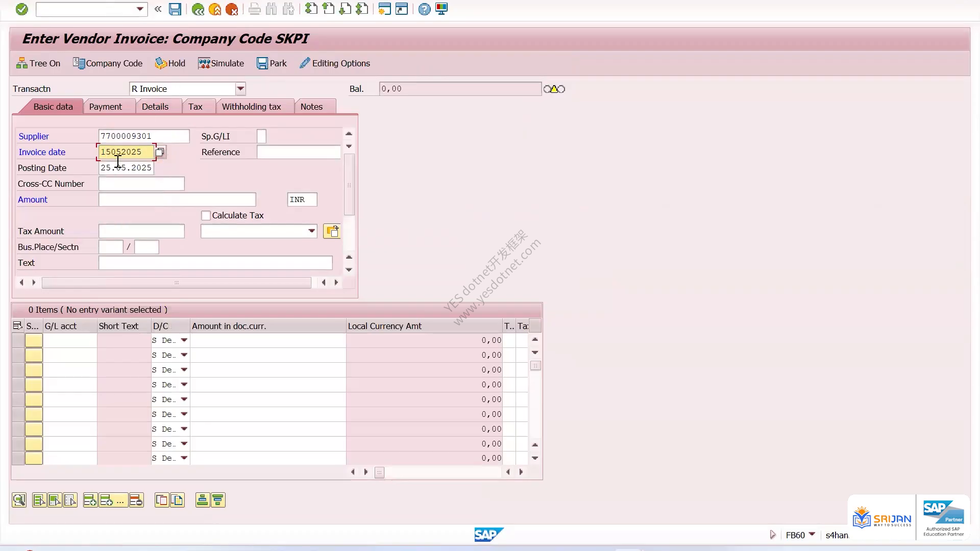980x551 pixels.
Task: Open the Withholding tax tab
Action: click(251, 107)
